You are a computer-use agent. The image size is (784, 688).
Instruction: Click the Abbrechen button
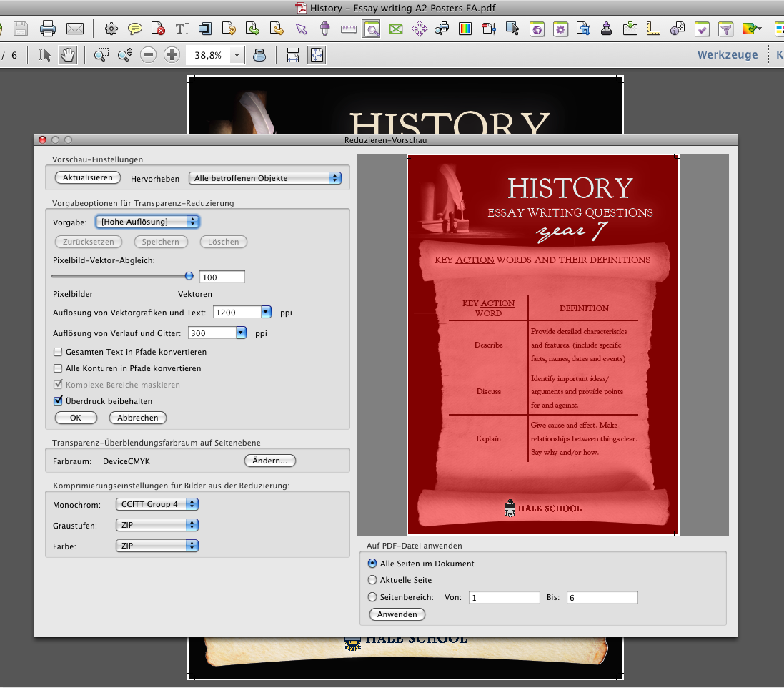pos(137,418)
